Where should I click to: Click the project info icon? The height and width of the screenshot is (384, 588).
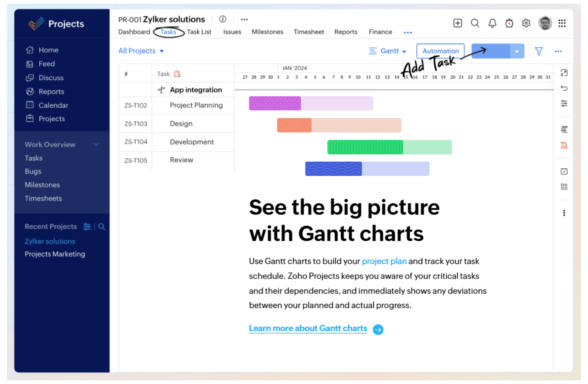point(223,19)
